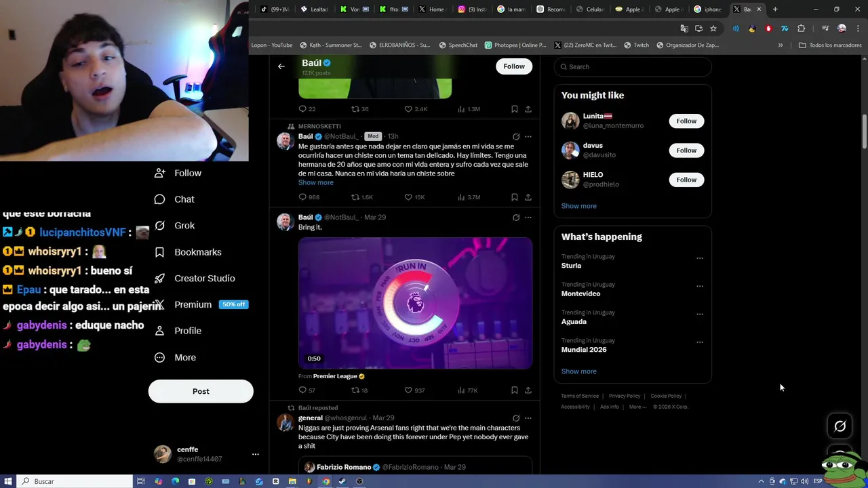Screen dimensions: 868x488
Task: Open the Photopea bookmark
Action: (x=515, y=45)
